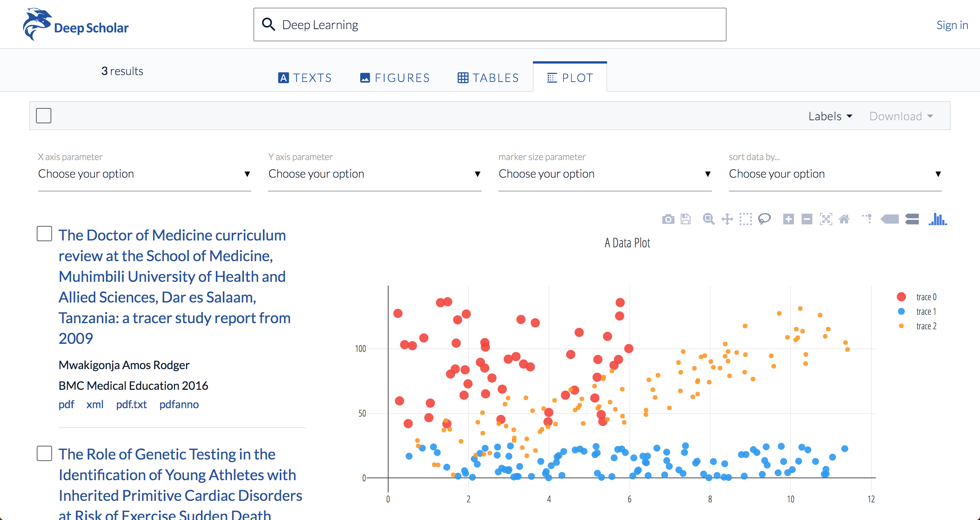Image resolution: width=980 pixels, height=520 pixels.
Task: Click the camera snapshot icon in plot toolbar
Action: point(668,219)
